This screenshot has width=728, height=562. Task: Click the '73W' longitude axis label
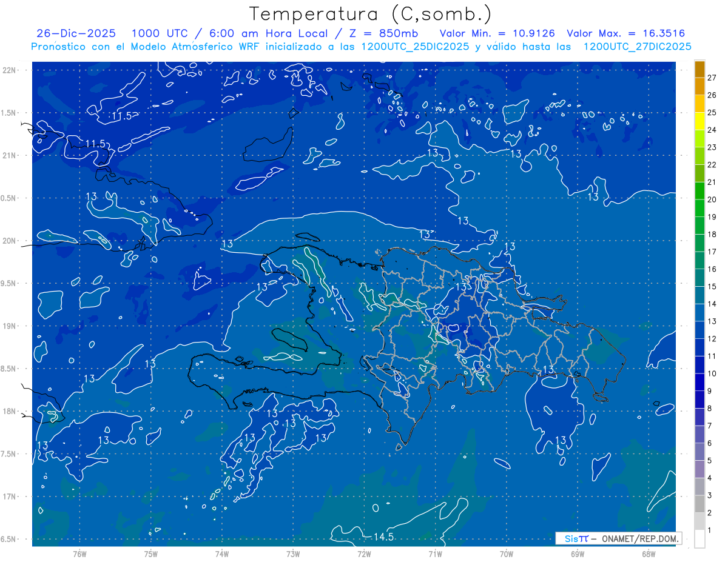[293, 554]
